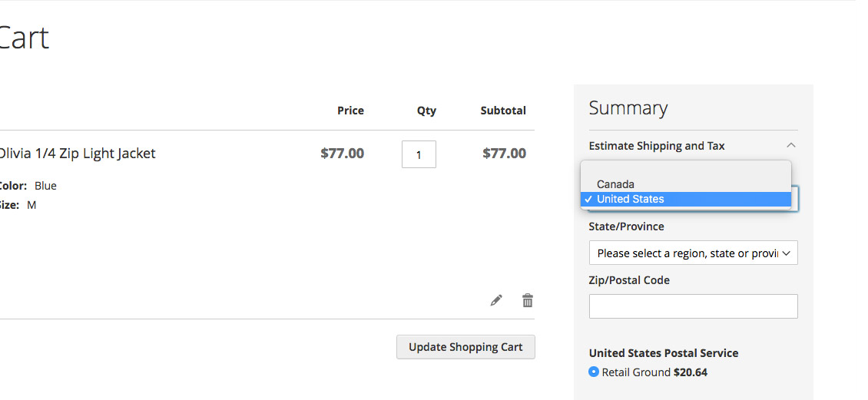Collapse the Estimate Shipping and Tax chevron
Image resolution: width=868 pixels, height=400 pixels.
791,145
